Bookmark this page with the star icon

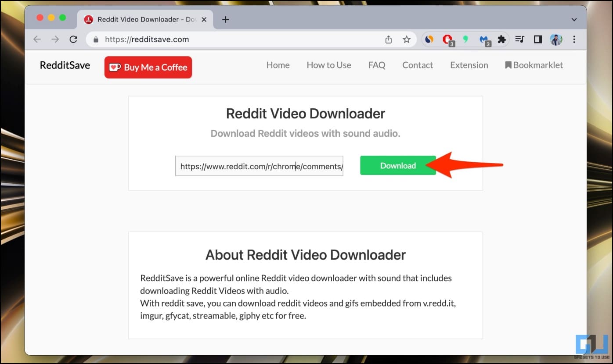407,39
